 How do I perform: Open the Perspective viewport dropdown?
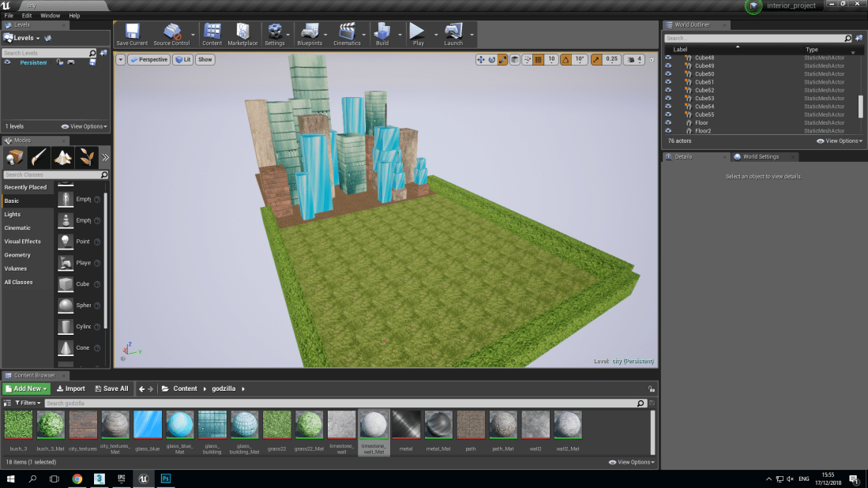(148, 59)
